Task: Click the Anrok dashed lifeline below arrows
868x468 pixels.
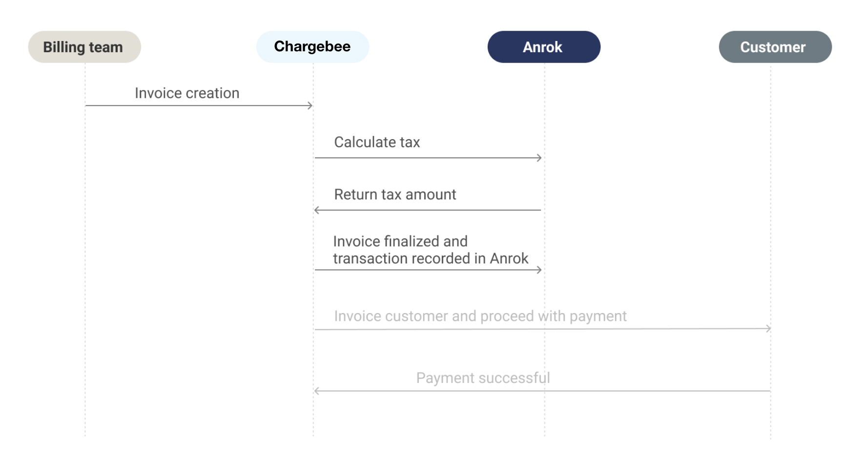Action: click(545, 415)
